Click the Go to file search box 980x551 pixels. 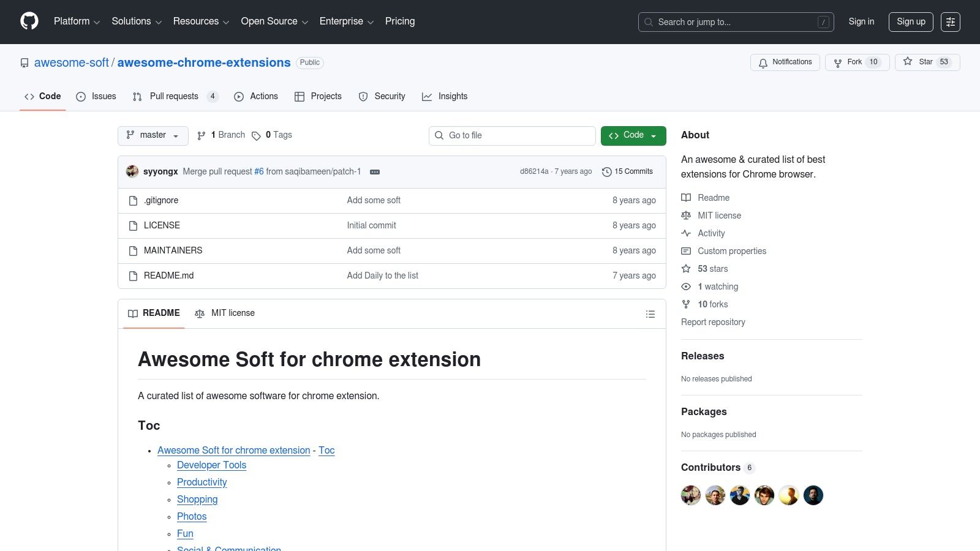pos(512,135)
